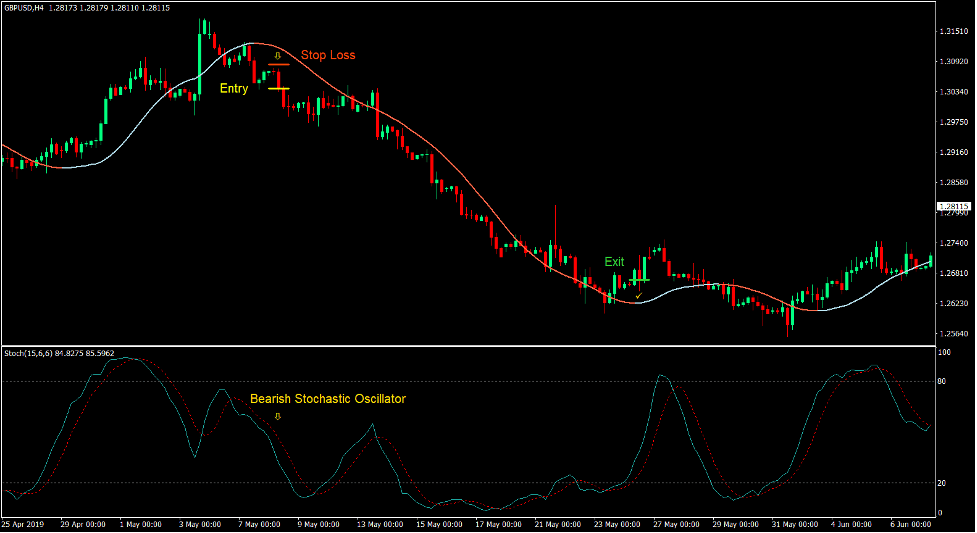Click the 15 May 00:00 date label
The image size is (977, 533).
(x=439, y=524)
